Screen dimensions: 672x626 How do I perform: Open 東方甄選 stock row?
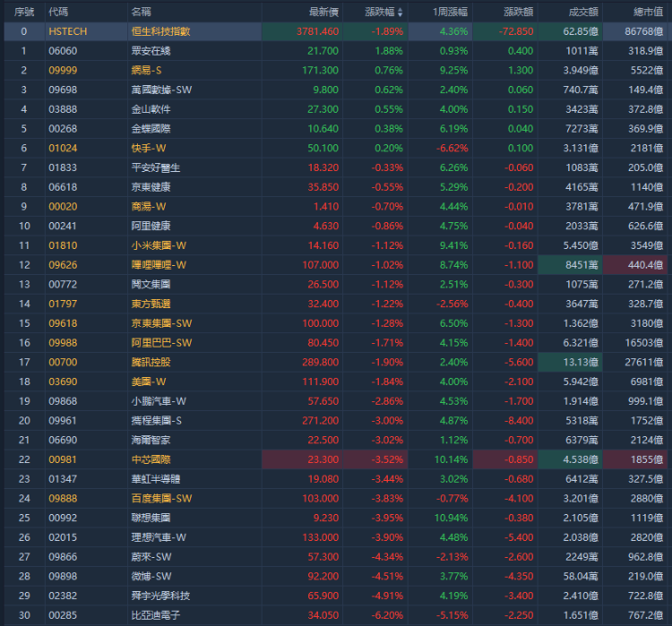tap(336, 304)
